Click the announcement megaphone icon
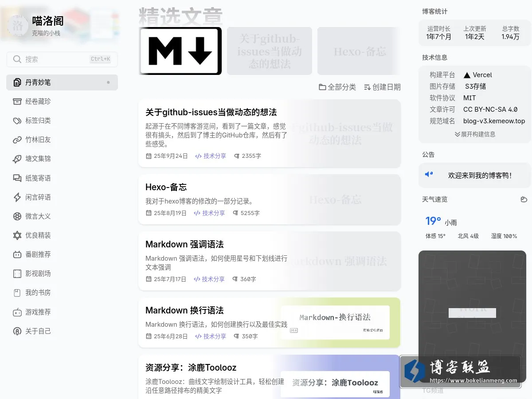This screenshot has width=532, height=399. [429, 174]
